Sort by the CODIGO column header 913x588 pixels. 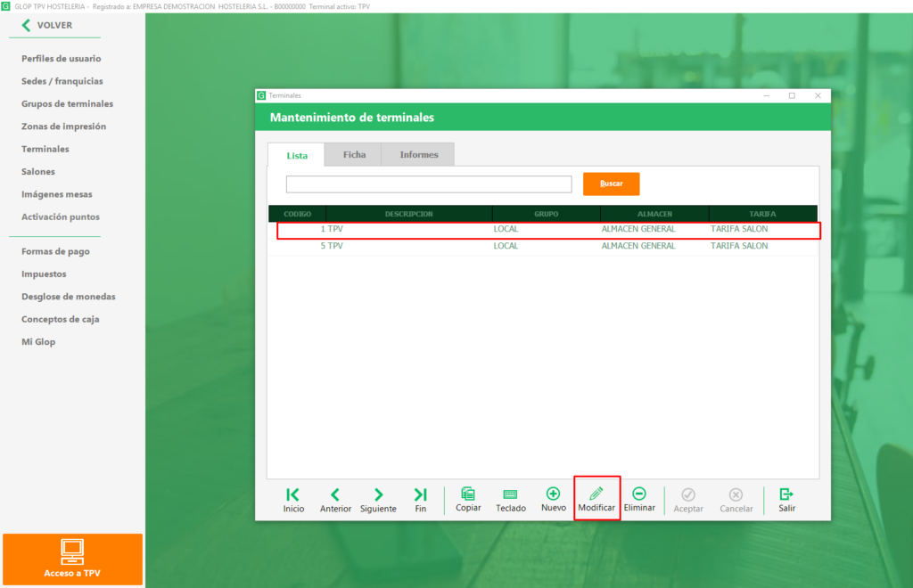[x=297, y=214]
